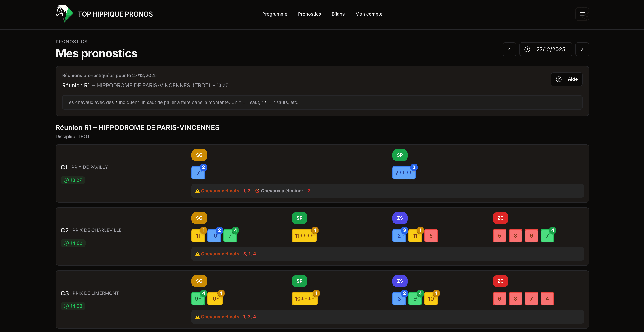Click red horse 5 chip in C2 ZC
The width and height of the screenshot is (644, 332).
click(499, 236)
